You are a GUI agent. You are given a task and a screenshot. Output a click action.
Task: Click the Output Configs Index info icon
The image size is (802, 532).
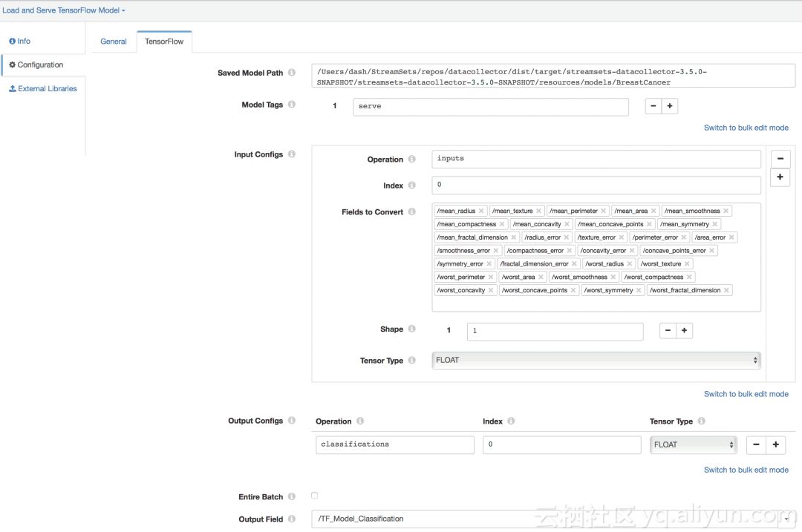[x=511, y=421]
